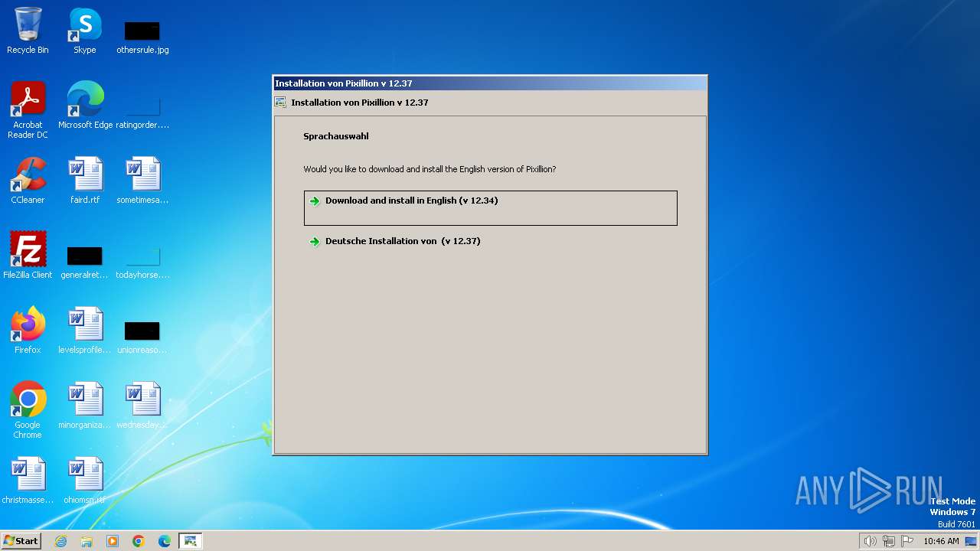The height and width of the screenshot is (551, 980).
Task: Click the Show desktop taskbar button
Action: (x=972, y=541)
